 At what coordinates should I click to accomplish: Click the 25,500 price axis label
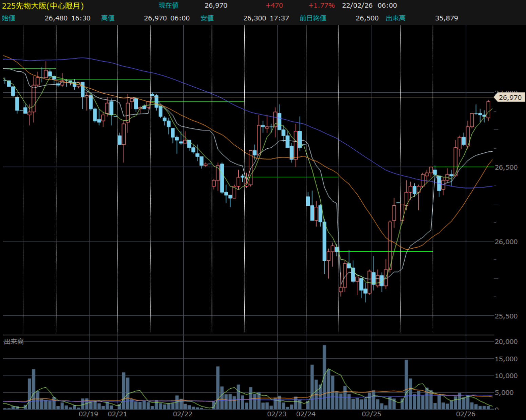click(x=506, y=316)
